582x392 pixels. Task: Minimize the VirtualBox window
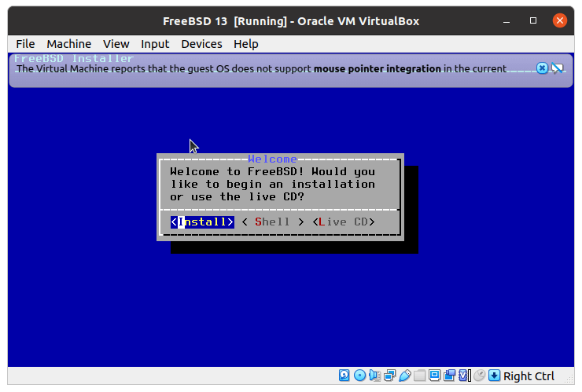coord(506,20)
